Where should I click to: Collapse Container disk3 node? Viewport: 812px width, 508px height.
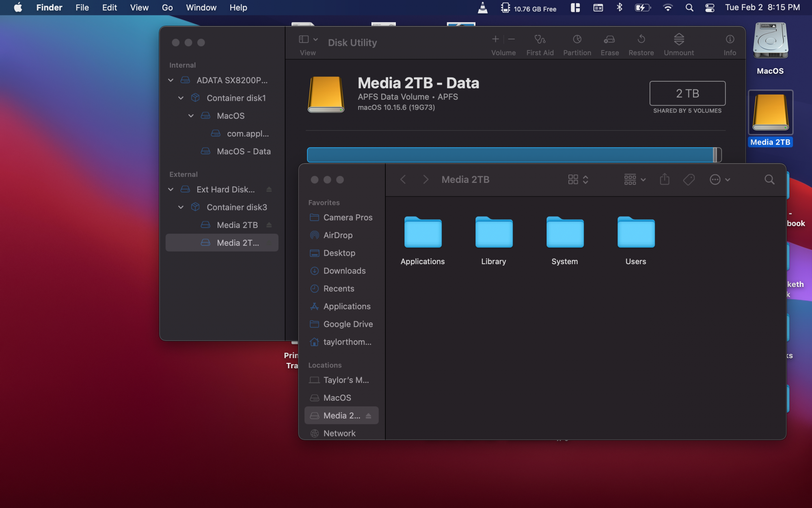coord(181,207)
